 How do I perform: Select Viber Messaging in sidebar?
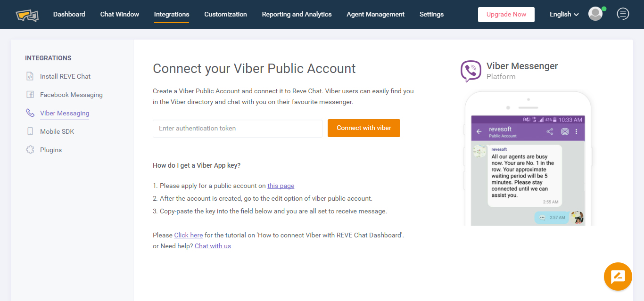point(65,113)
